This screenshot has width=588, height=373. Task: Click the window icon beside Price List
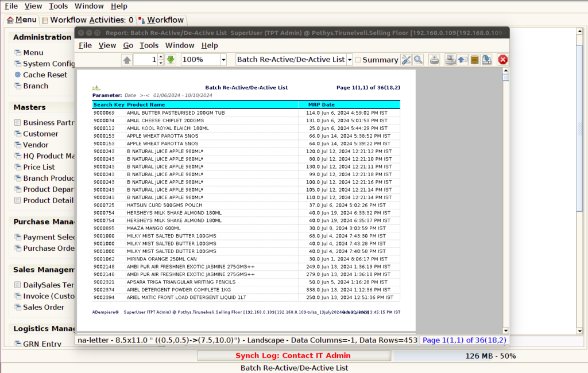point(18,167)
